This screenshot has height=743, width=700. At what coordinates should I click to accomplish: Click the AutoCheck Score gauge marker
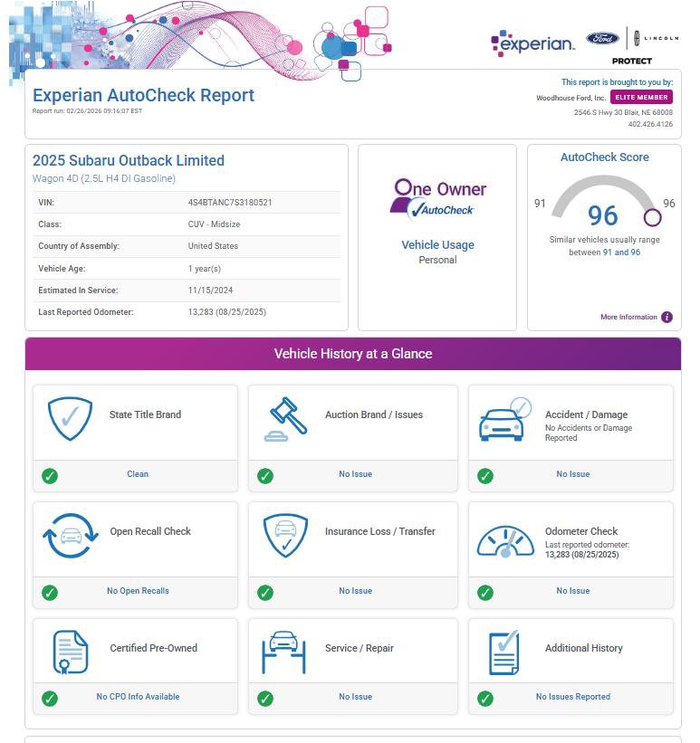click(652, 217)
